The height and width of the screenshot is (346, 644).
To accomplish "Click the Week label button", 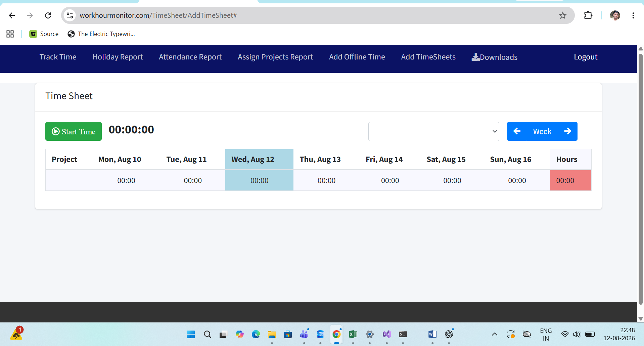I will (542, 131).
